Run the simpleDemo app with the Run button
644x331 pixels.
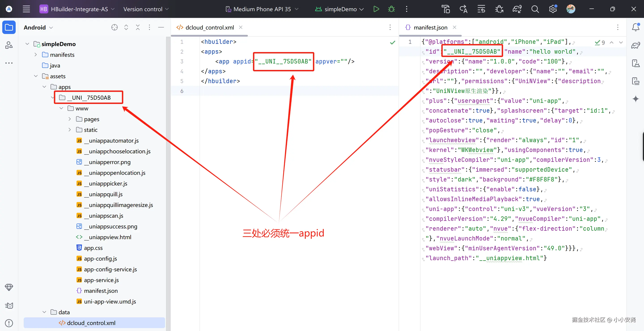point(376,9)
